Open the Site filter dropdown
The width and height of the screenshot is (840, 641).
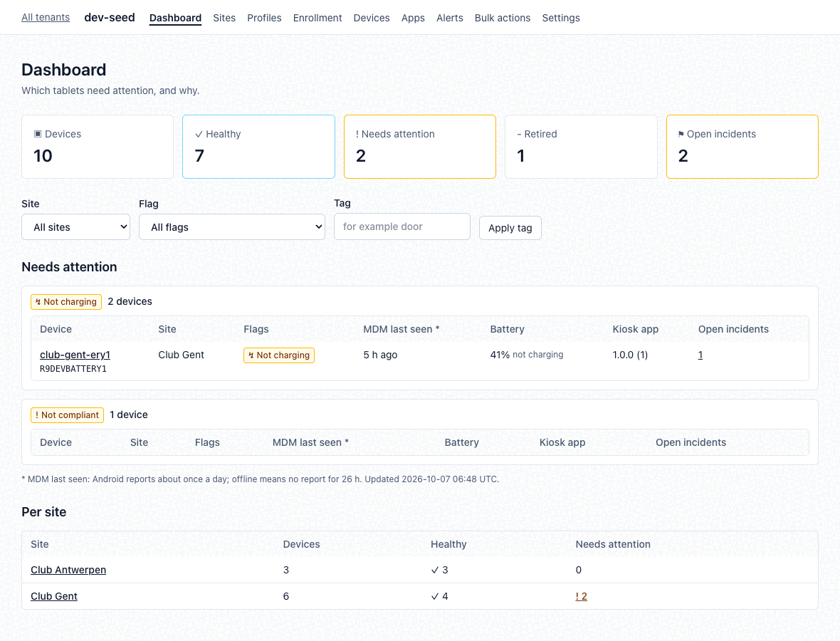pos(75,226)
